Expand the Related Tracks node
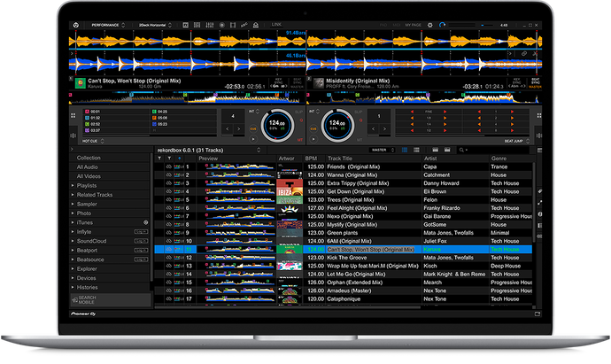The width and height of the screenshot is (611, 364). click(73, 195)
